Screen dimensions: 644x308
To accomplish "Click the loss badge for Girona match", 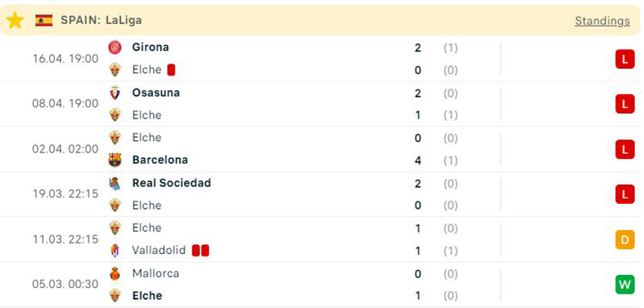I will point(625,60).
